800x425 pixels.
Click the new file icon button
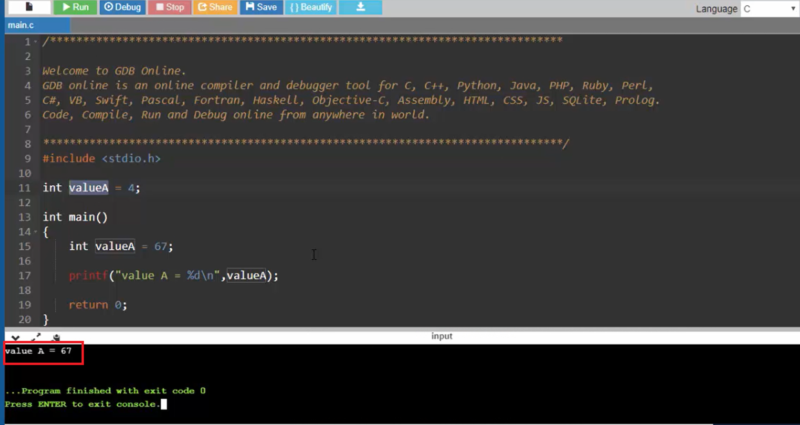(x=29, y=7)
